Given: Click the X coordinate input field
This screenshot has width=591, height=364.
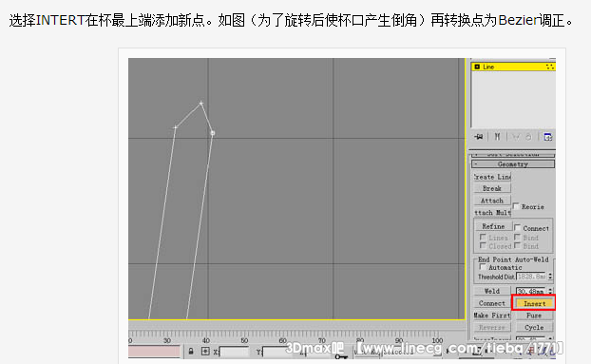Looking at the screenshot, I should tap(234, 352).
